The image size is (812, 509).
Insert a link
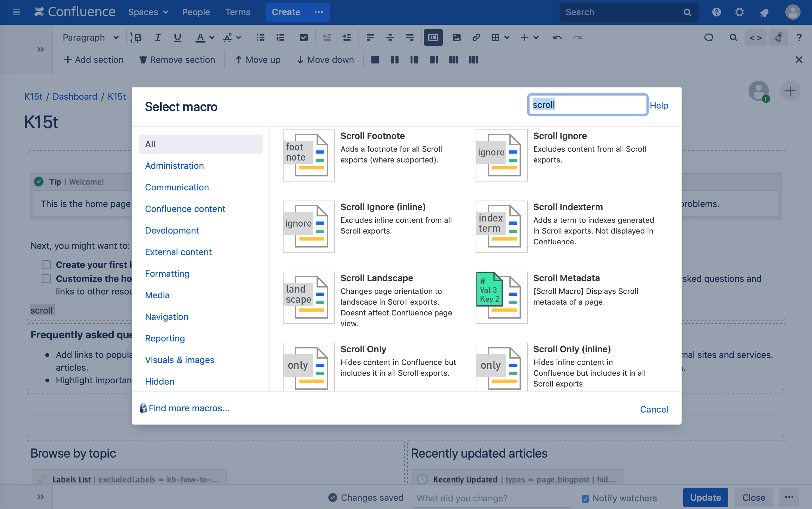pyautogui.click(x=476, y=37)
